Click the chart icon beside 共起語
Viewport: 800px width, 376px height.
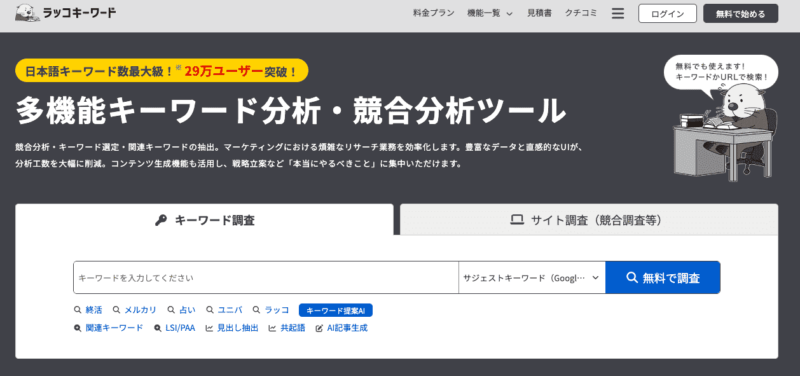pos(272,328)
